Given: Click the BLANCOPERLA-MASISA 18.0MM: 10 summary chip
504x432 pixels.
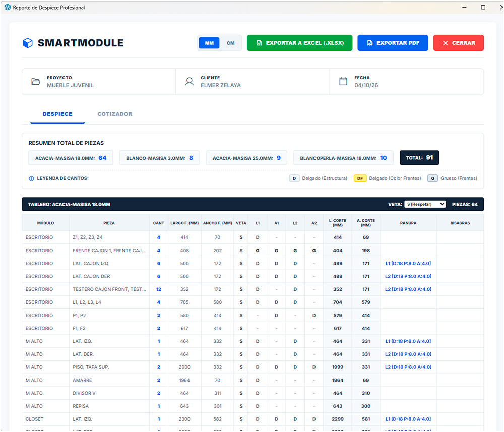Looking at the screenshot, I should pos(343,158).
